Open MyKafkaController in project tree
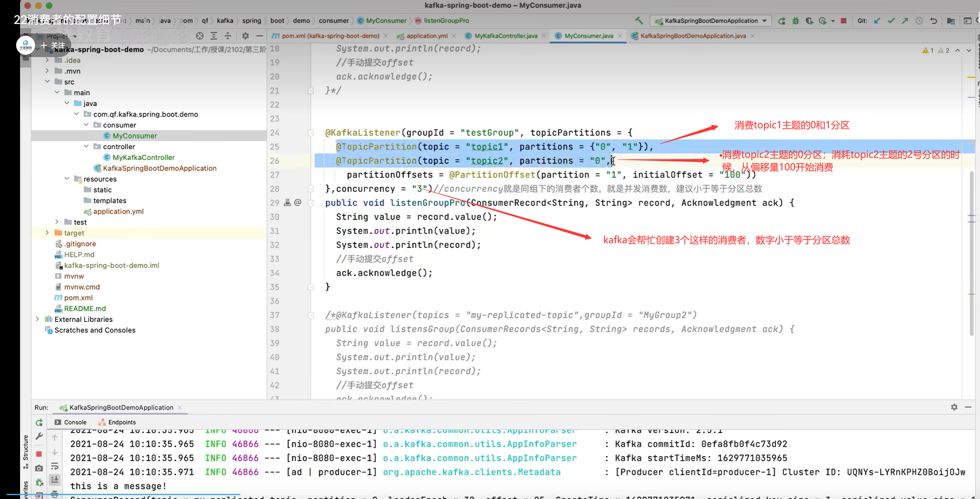 pos(143,157)
